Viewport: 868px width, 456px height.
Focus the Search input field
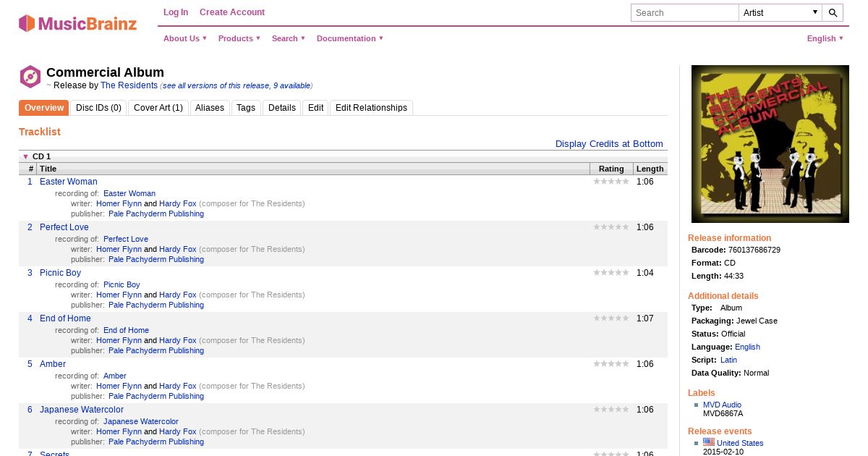click(684, 12)
